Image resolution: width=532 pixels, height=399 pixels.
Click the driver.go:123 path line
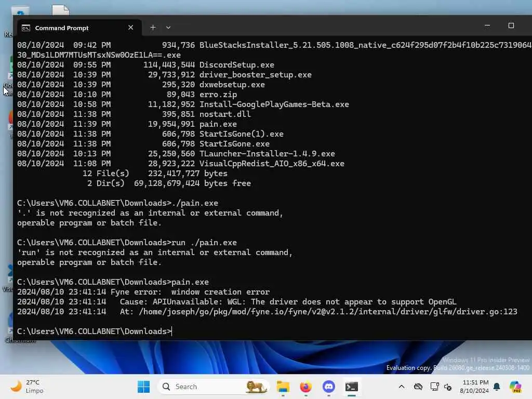point(268,312)
